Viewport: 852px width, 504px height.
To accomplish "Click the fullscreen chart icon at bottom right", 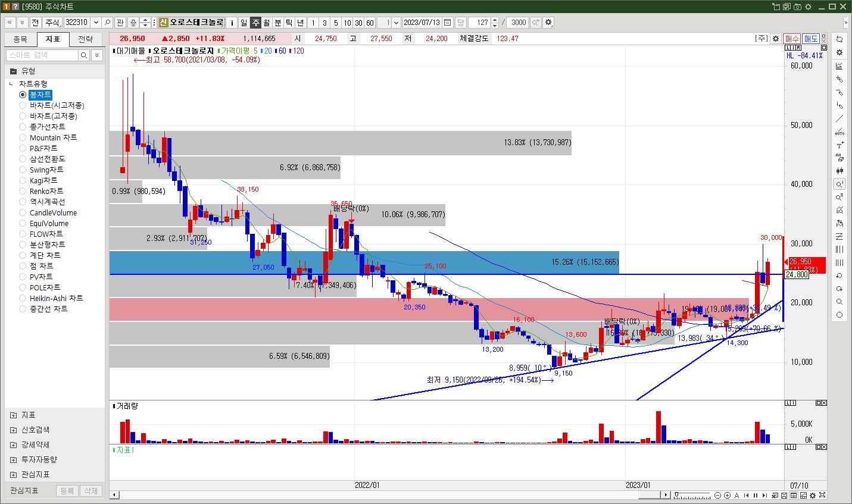I will tap(822, 495).
